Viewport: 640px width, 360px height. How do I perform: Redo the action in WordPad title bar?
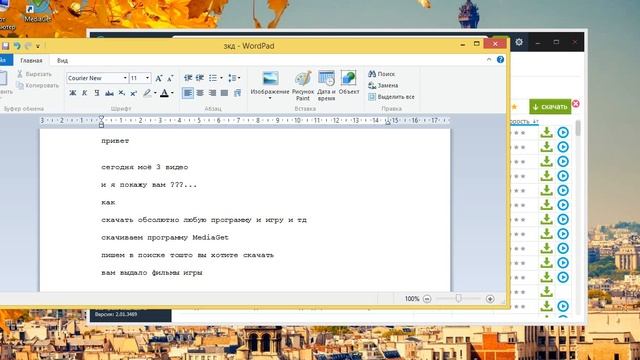click(28, 46)
